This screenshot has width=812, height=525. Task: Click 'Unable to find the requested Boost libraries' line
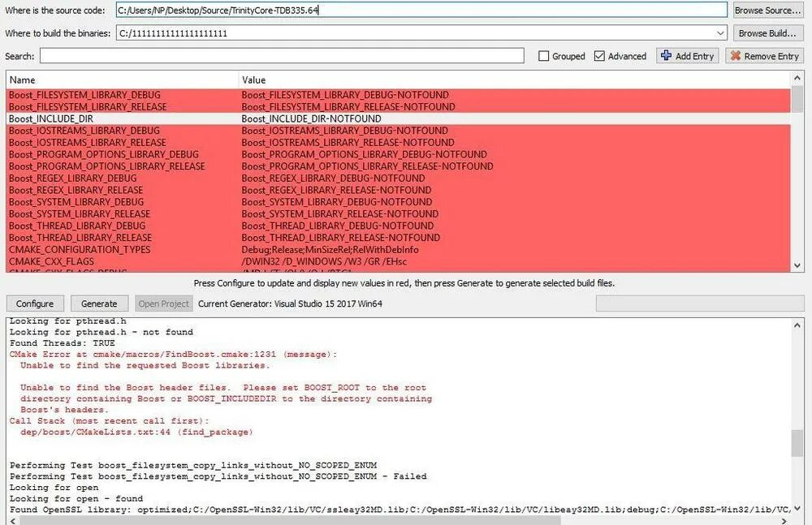tap(145, 365)
